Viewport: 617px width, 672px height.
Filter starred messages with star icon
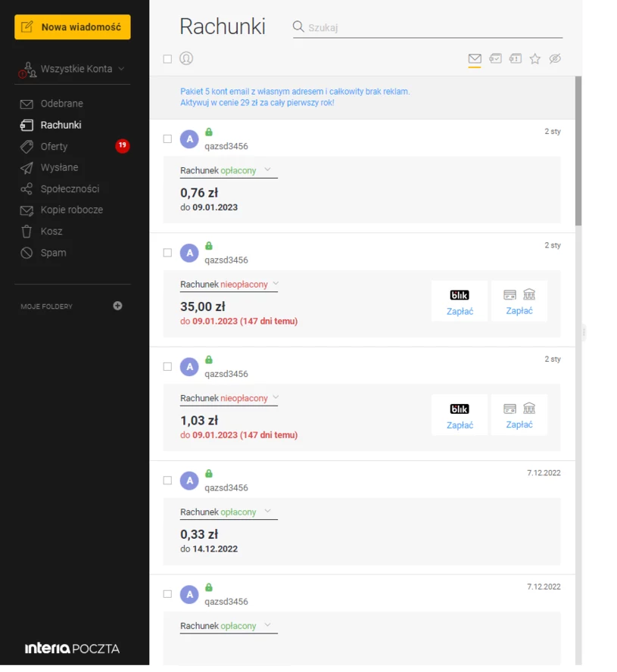click(x=534, y=59)
